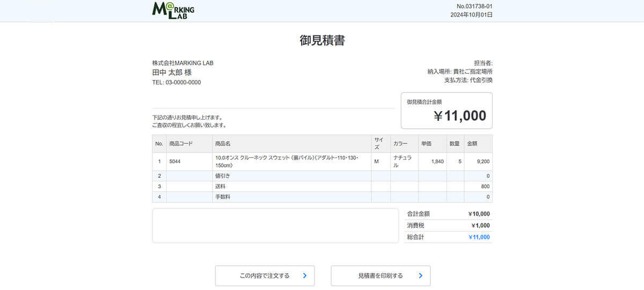644x290 pixels.
Task: Click product code 5044 in row 1
Action: tap(175, 162)
